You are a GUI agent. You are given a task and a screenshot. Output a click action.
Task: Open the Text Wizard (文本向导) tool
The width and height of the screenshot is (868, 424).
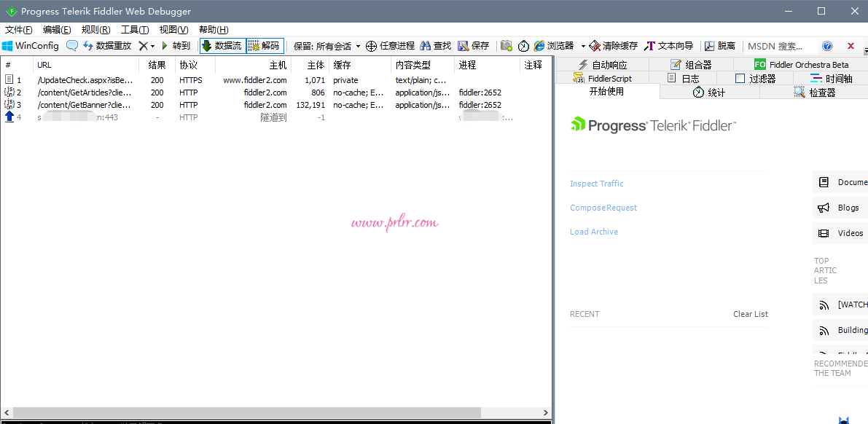tap(668, 46)
